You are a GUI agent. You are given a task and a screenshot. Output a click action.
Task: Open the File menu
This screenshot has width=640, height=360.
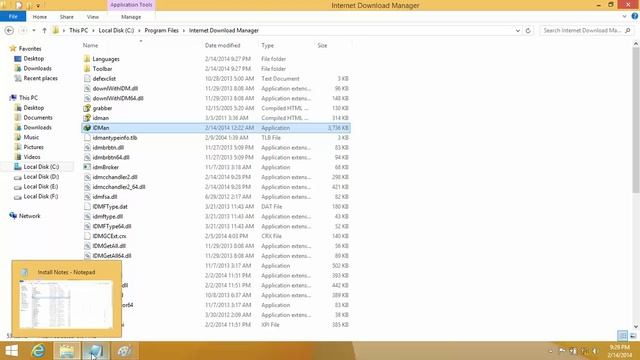(13, 16)
